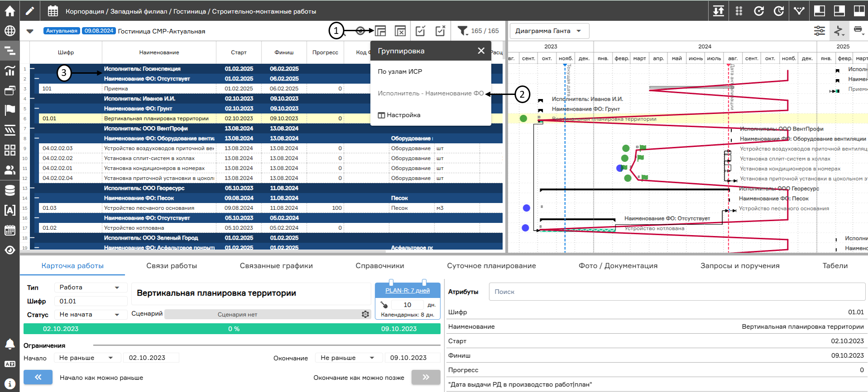Open the print icon dropdown
The image size is (868, 392).
(x=858, y=31)
